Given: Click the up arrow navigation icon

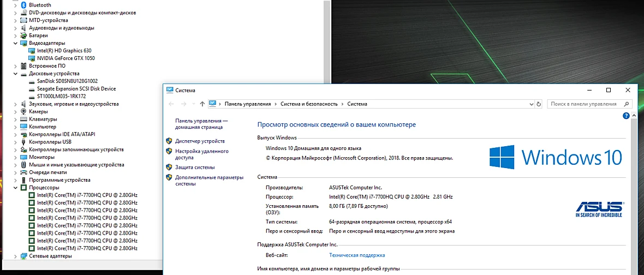Looking at the screenshot, I should [x=202, y=104].
